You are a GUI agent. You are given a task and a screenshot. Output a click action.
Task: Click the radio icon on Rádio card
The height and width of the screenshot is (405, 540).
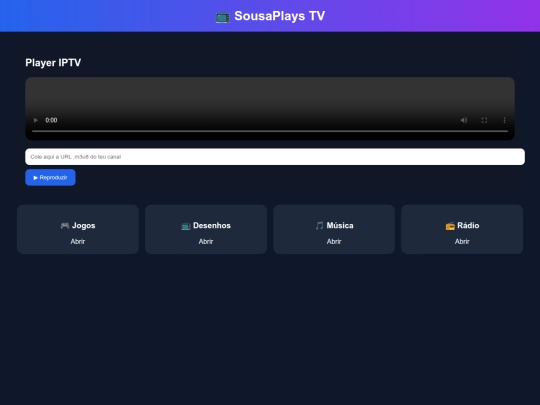point(450,226)
